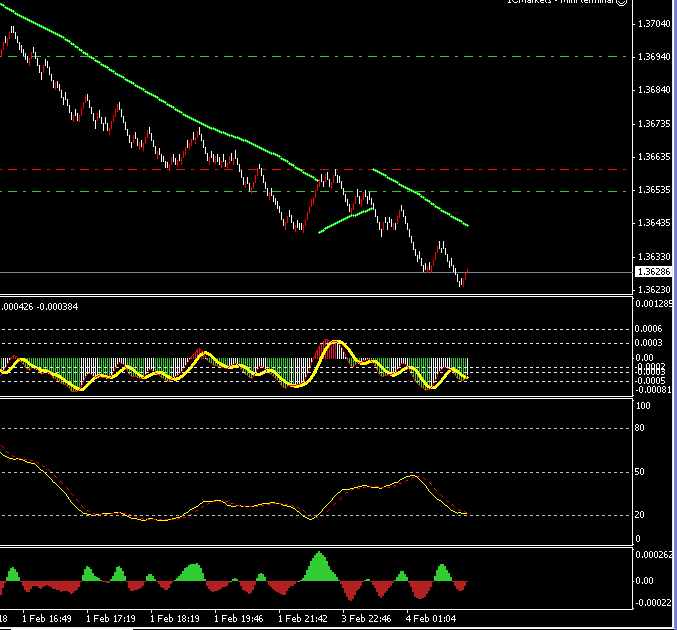Click the 0.0003 level label
The height and width of the screenshot is (630, 677).
[x=648, y=343]
